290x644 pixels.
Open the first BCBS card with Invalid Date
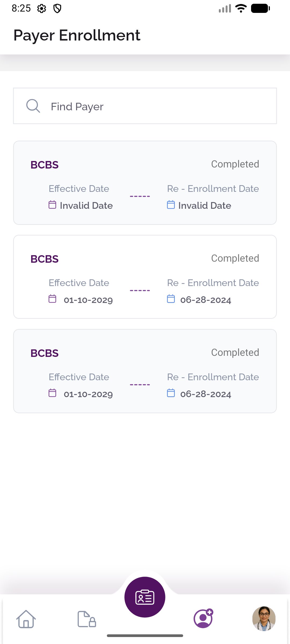point(145,183)
